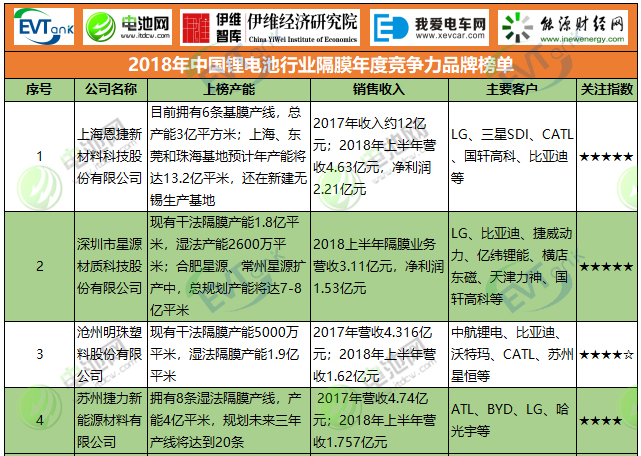
Task: Select the 上榜产能 column header
Action: 228,89
